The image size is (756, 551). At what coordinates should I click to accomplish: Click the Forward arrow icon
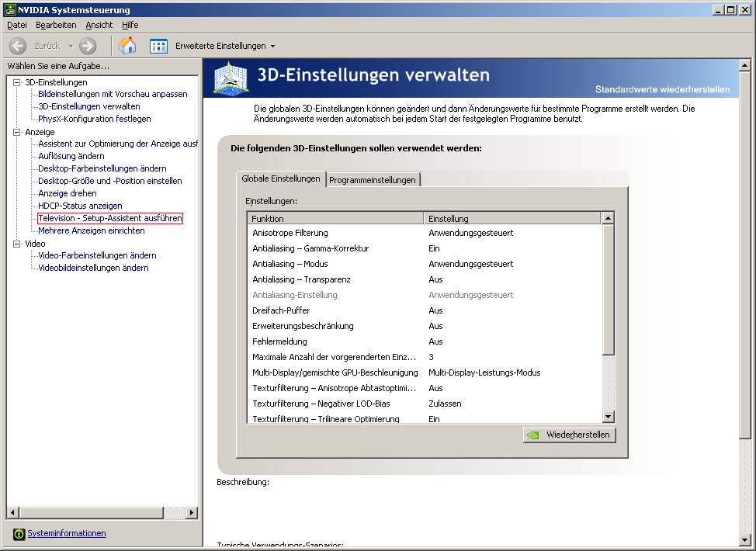(x=88, y=46)
